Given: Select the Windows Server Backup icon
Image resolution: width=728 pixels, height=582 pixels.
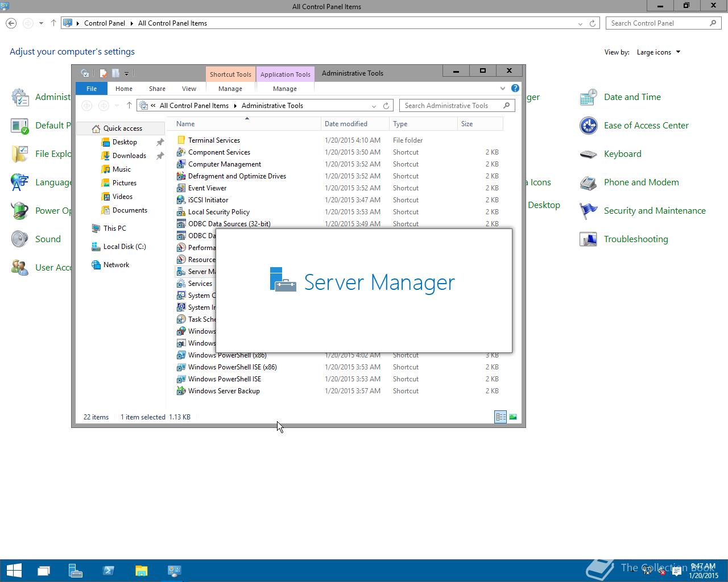Looking at the screenshot, I should [181, 390].
